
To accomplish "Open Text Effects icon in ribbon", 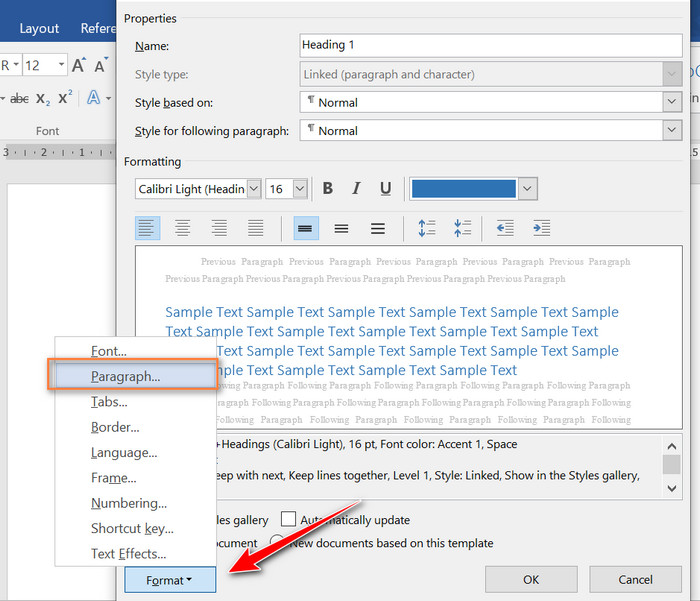I will pos(94,97).
